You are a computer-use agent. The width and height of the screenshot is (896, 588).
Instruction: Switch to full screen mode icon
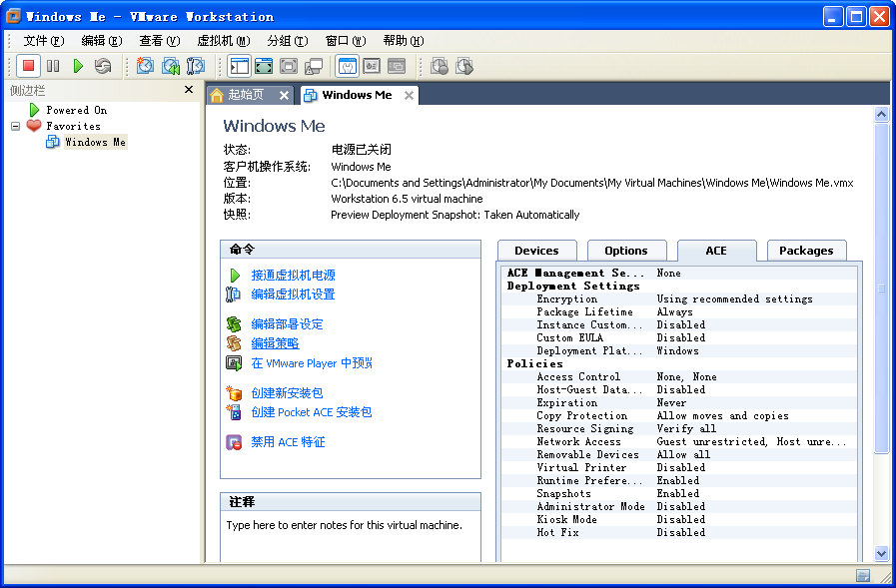[264, 66]
